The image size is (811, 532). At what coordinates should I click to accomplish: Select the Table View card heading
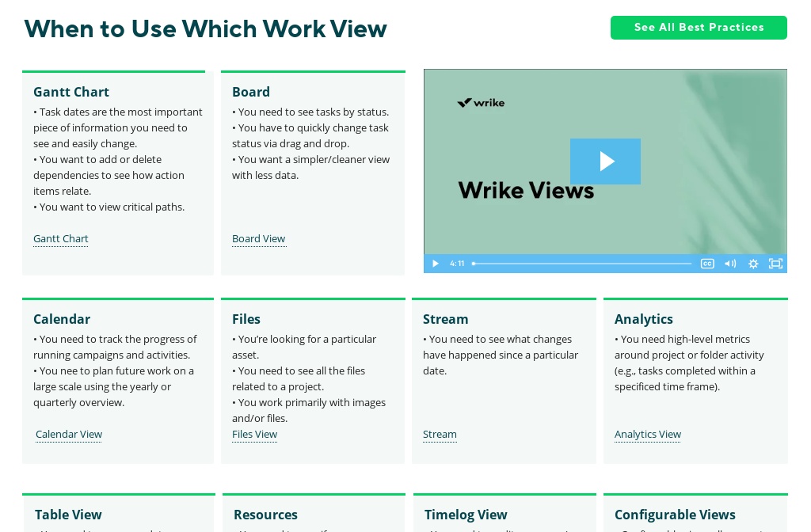68,515
